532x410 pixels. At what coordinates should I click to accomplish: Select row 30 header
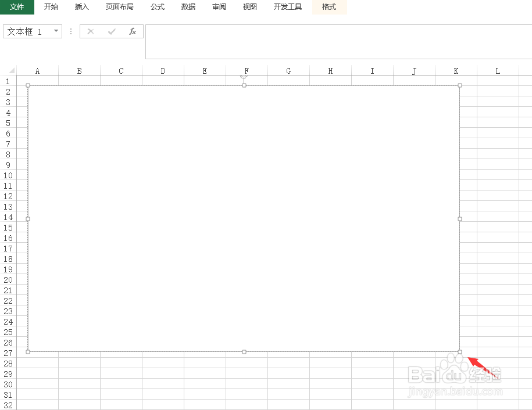click(x=8, y=384)
